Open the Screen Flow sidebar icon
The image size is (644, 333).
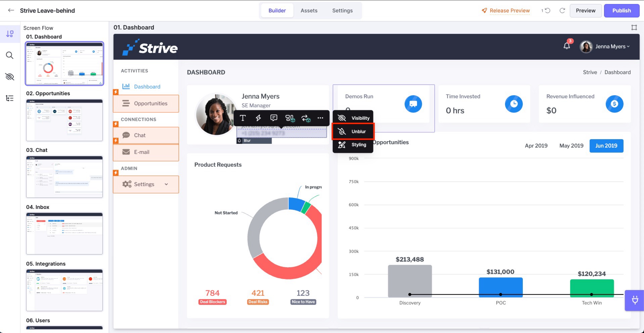point(10,34)
